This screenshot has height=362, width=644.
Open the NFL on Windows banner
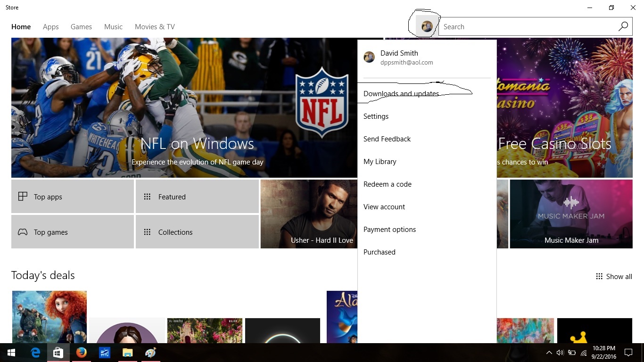point(184,107)
